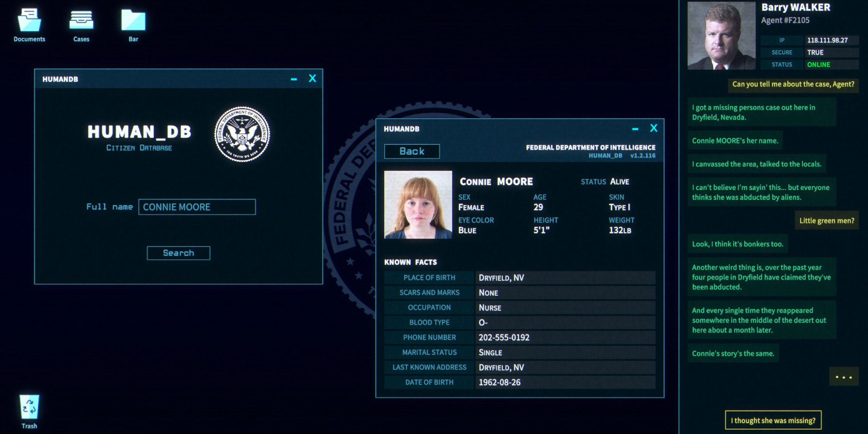Click the 'Little green men?' chat message
This screenshot has height=434, width=868.
tap(827, 221)
